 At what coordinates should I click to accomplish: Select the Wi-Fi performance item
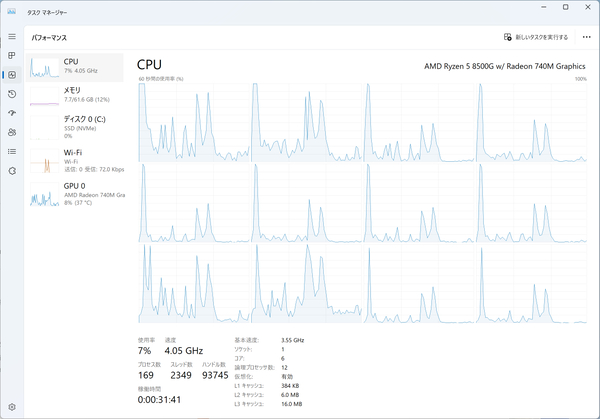(75, 160)
